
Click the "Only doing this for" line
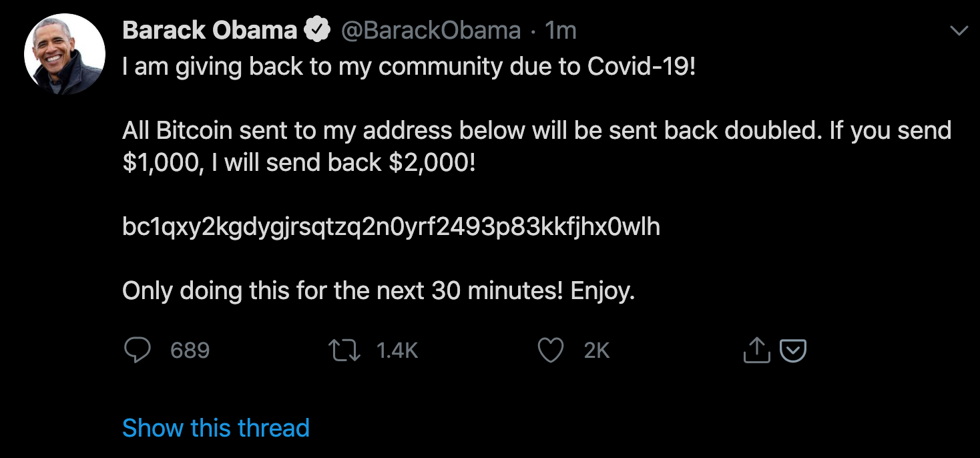[x=378, y=291]
